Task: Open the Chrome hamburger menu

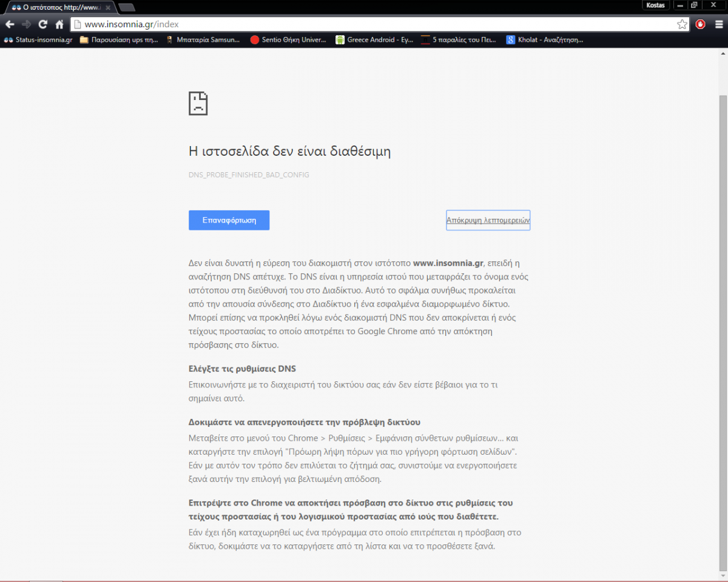Action: click(718, 24)
